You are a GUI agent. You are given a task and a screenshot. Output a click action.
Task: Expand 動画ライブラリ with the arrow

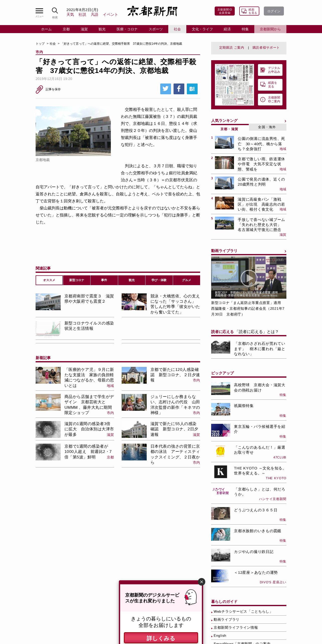(x=285, y=251)
